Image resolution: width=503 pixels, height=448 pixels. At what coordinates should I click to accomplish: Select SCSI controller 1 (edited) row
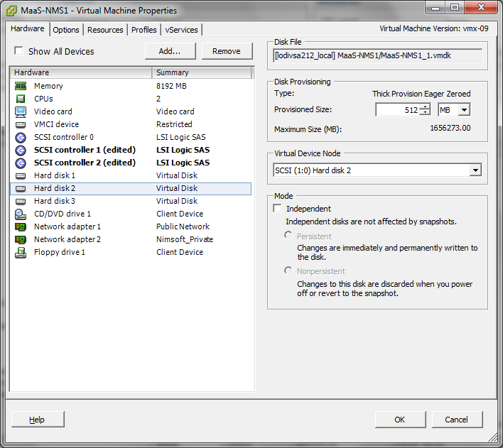tap(131, 150)
